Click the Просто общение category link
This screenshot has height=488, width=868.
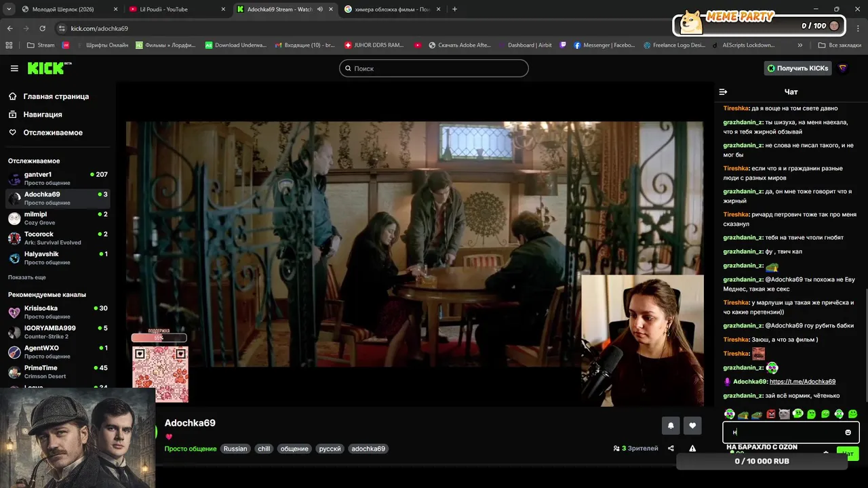[191, 449]
